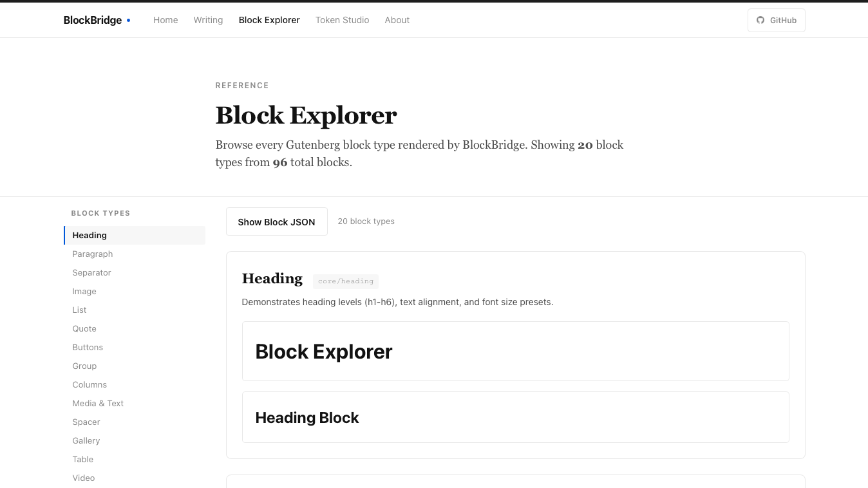Jump to the Paragraph block type

(93, 254)
